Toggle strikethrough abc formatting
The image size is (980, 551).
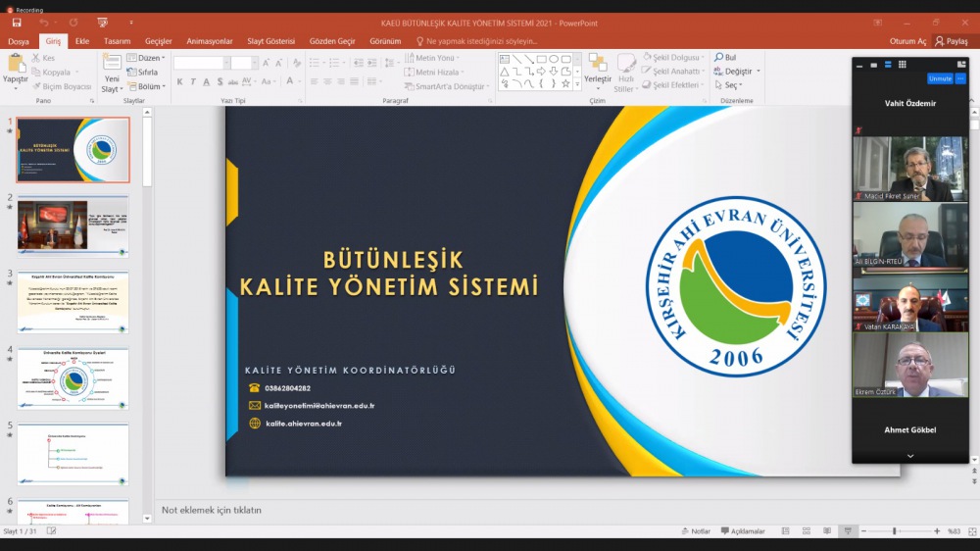click(x=232, y=82)
